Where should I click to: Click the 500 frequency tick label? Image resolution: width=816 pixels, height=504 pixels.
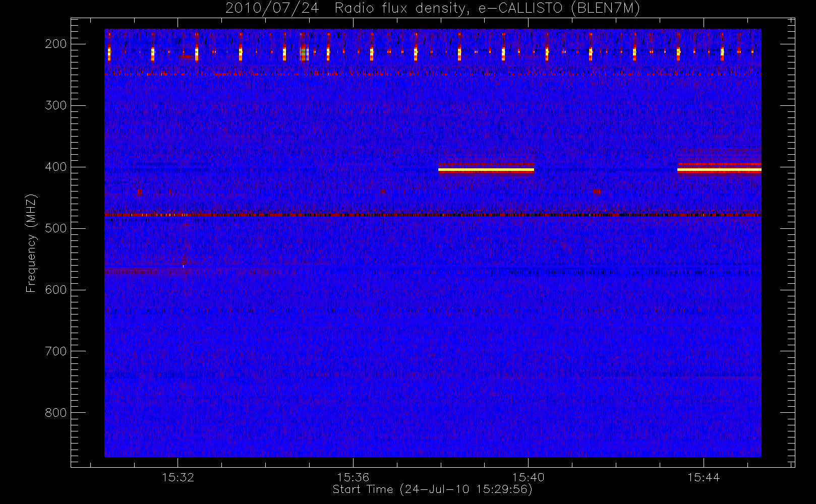pyautogui.click(x=55, y=228)
